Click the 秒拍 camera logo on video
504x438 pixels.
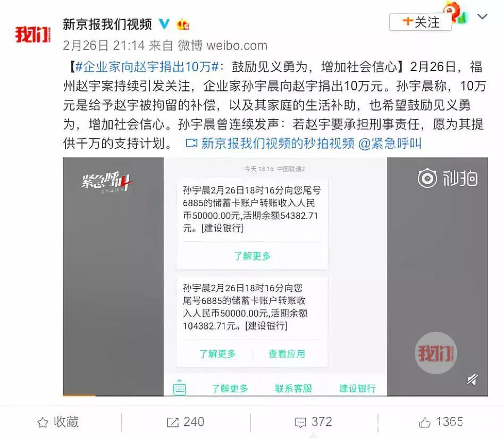point(448,178)
